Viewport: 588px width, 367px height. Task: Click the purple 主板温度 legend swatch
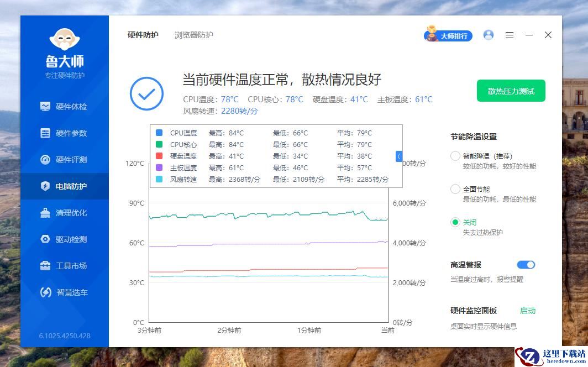(x=159, y=167)
